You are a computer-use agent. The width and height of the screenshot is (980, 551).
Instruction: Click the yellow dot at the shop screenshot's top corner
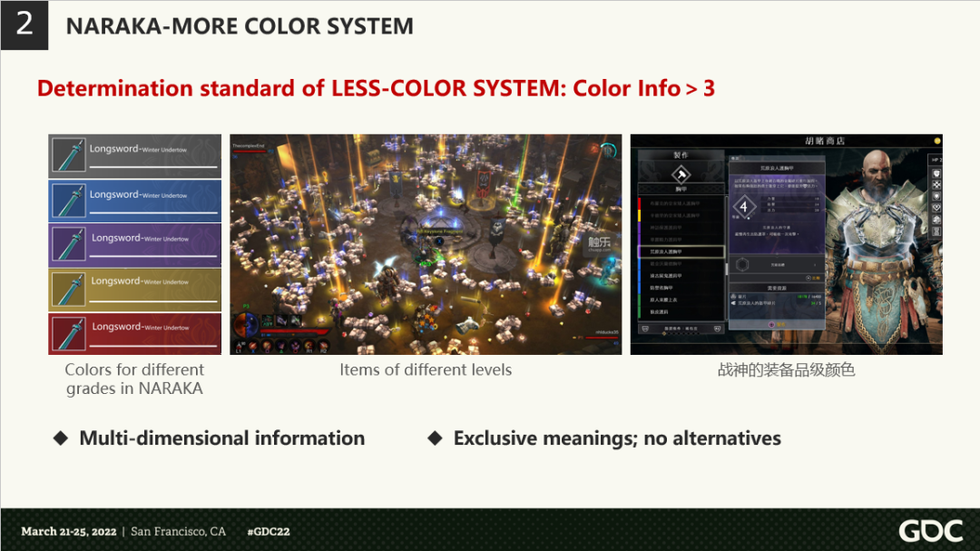936,142
